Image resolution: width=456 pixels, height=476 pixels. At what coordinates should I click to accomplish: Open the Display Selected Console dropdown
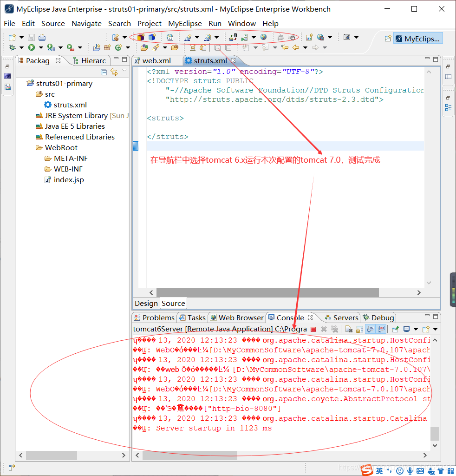[x=416, y=329]
